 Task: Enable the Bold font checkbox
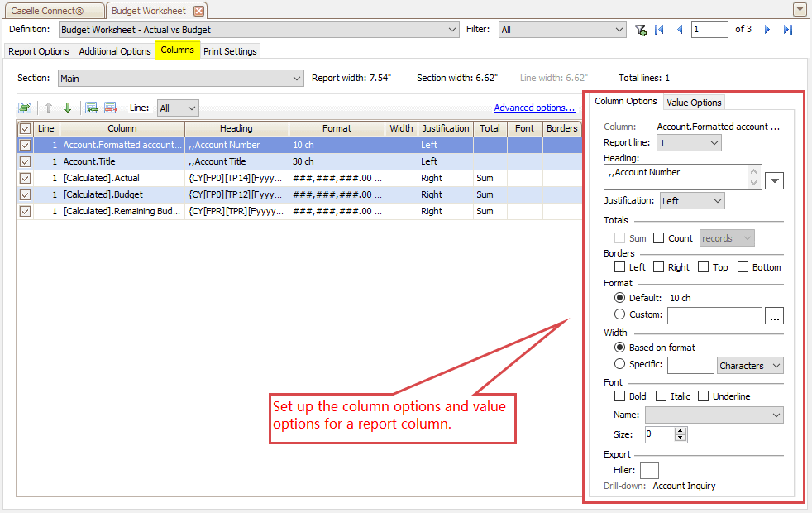click(619, 396)
